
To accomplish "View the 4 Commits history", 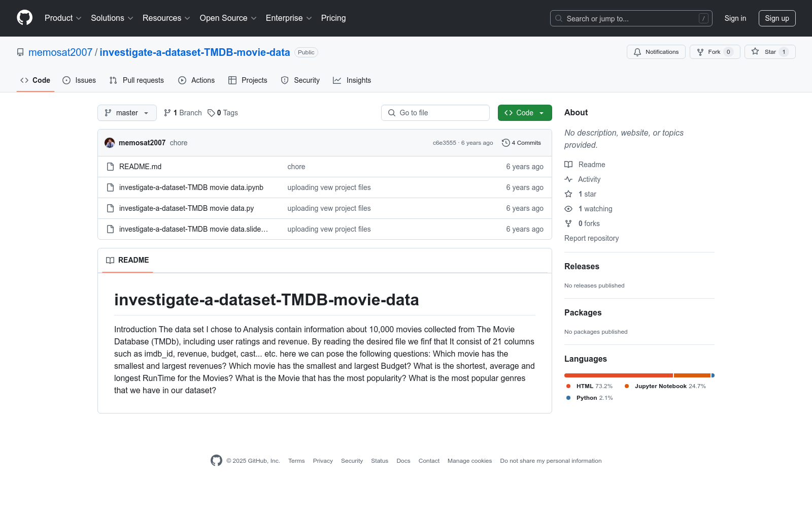I will (x=522, y=143).
